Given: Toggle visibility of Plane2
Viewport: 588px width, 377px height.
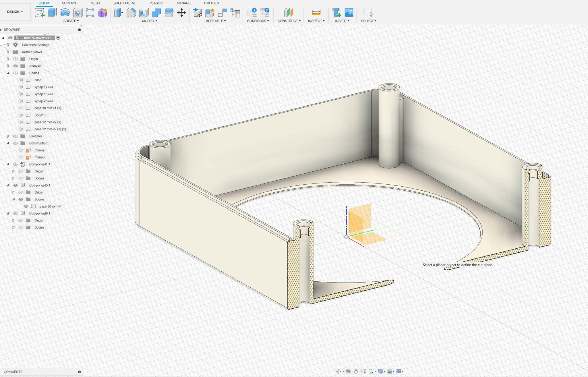Looking at the screenshot, I should pos(21,150).
